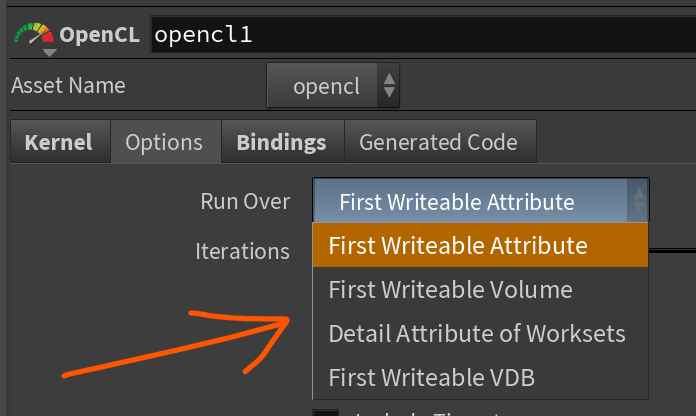Open the small arrow menu beneath the OpenCL icon
Screen dimensions: 696x416
(49, 54)
